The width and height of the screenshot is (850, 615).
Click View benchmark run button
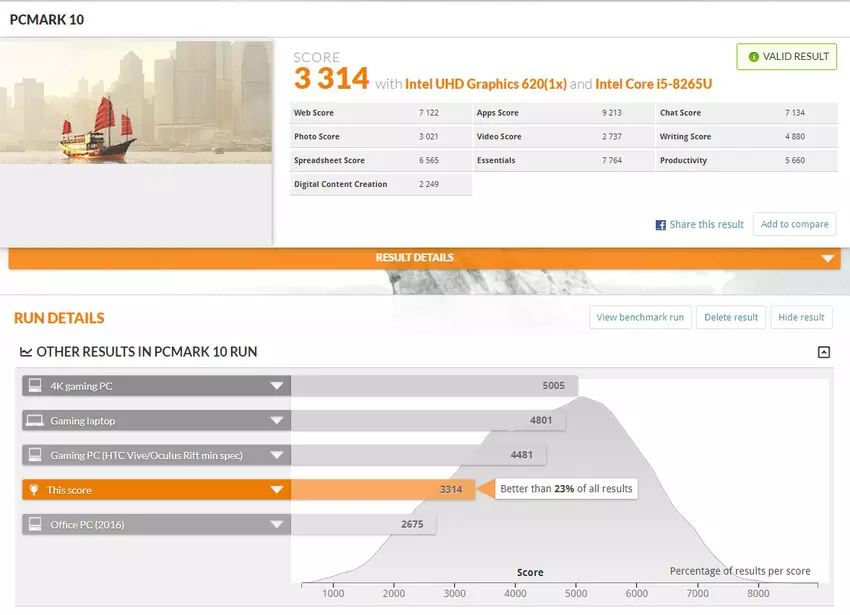click(x=640, y=317)
